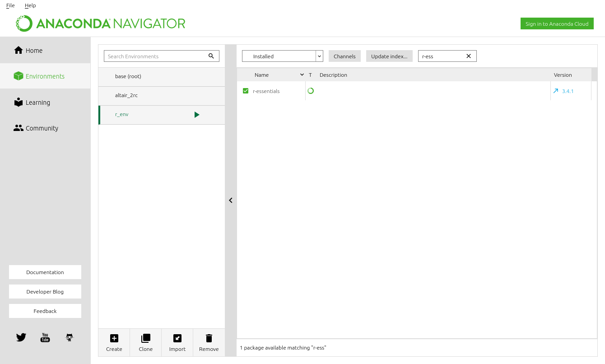Click the package count status text
The width and height of the screenshot is (605, 364).
click(283, 348)
